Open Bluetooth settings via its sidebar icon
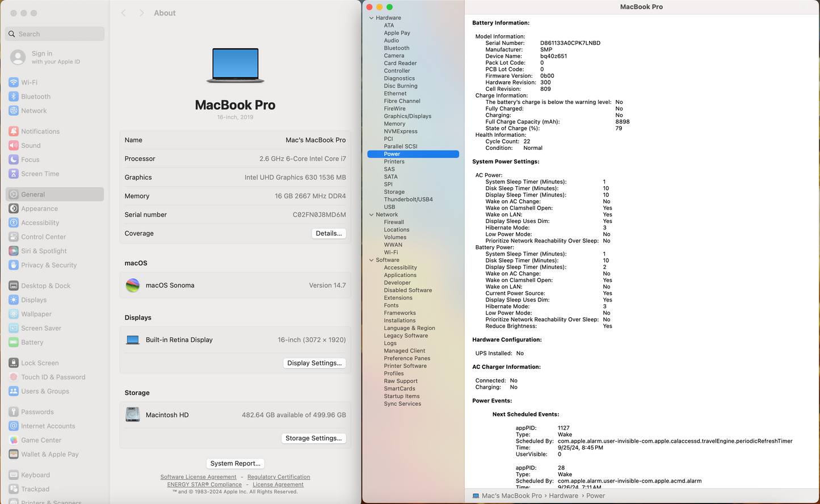The height and width of the screenshot is (504, 820). tap(14, 96)
